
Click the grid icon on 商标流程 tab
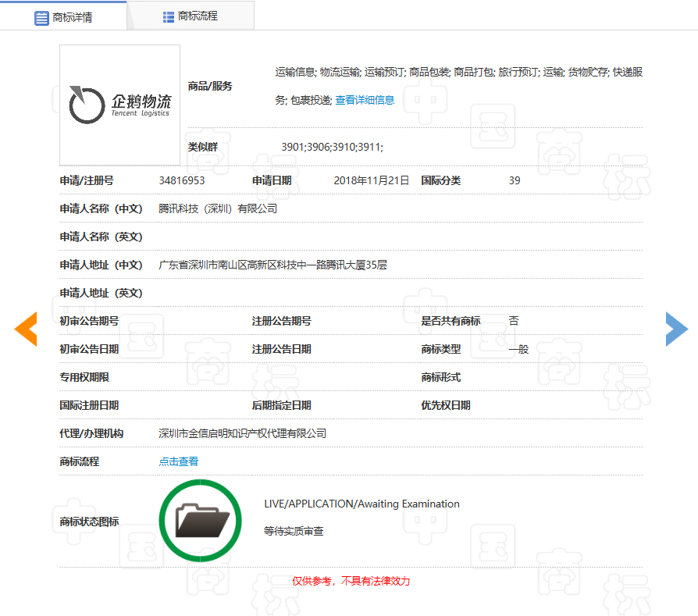tap(168, 16)
